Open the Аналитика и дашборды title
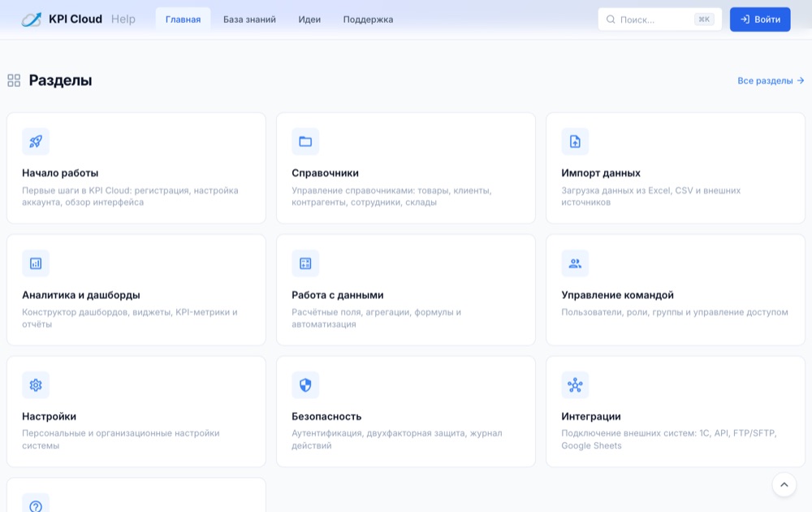This screenshot has height=512, width=812. (80, 295)
